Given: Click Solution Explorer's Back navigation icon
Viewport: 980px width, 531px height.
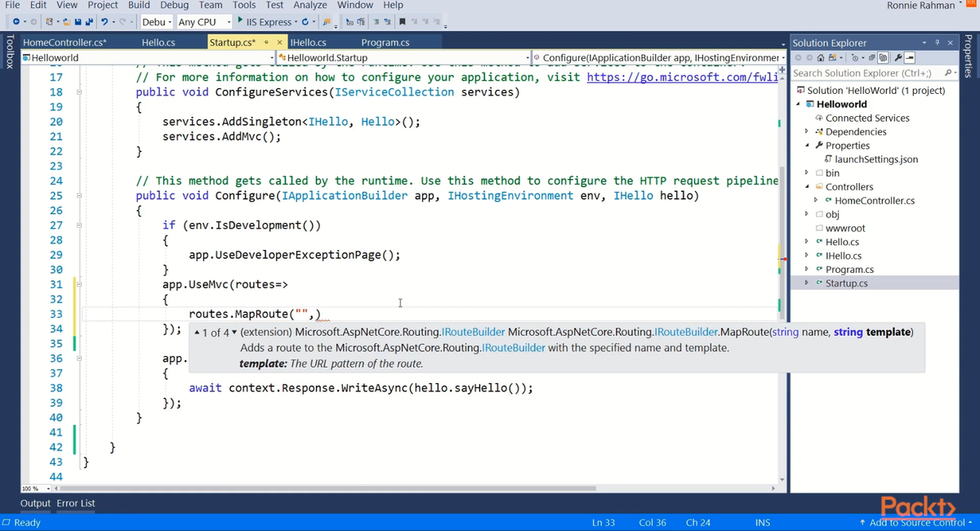Looking at the screenshot, I should tap(798, 58).
